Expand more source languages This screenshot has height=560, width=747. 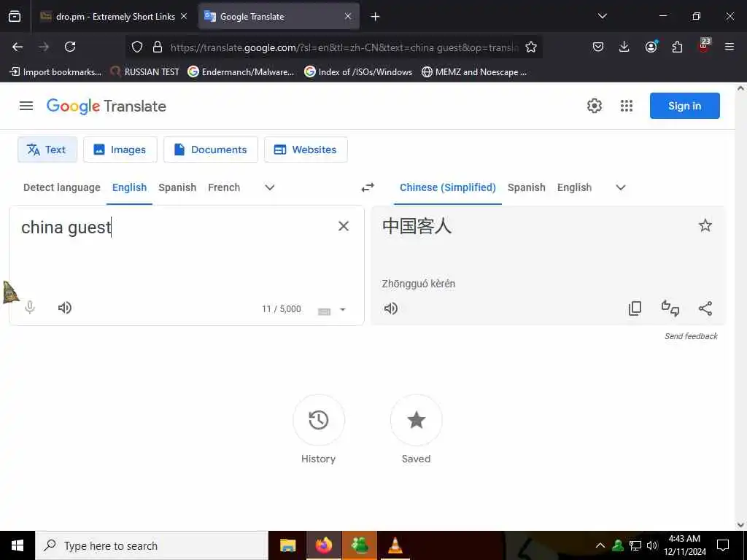coord(270,187)
